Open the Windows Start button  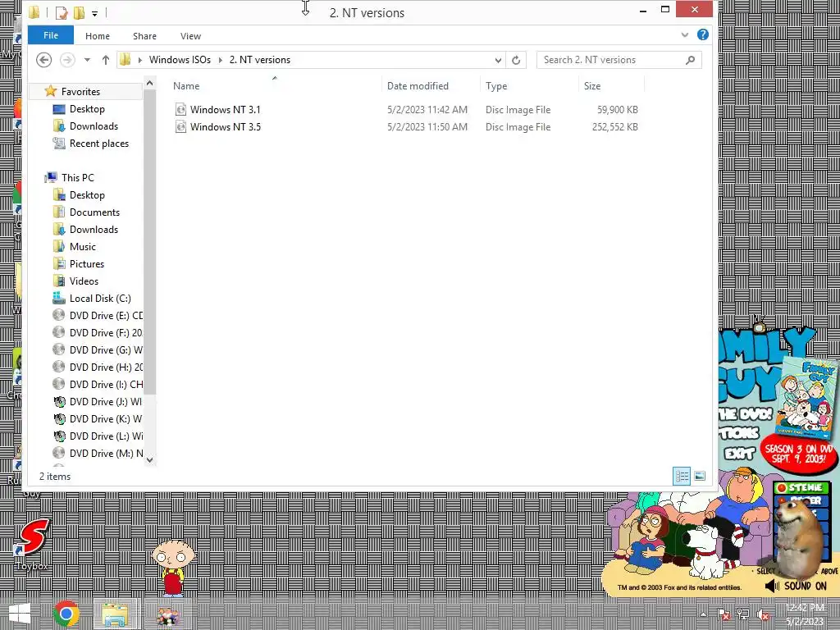click(x=20, y=614)
